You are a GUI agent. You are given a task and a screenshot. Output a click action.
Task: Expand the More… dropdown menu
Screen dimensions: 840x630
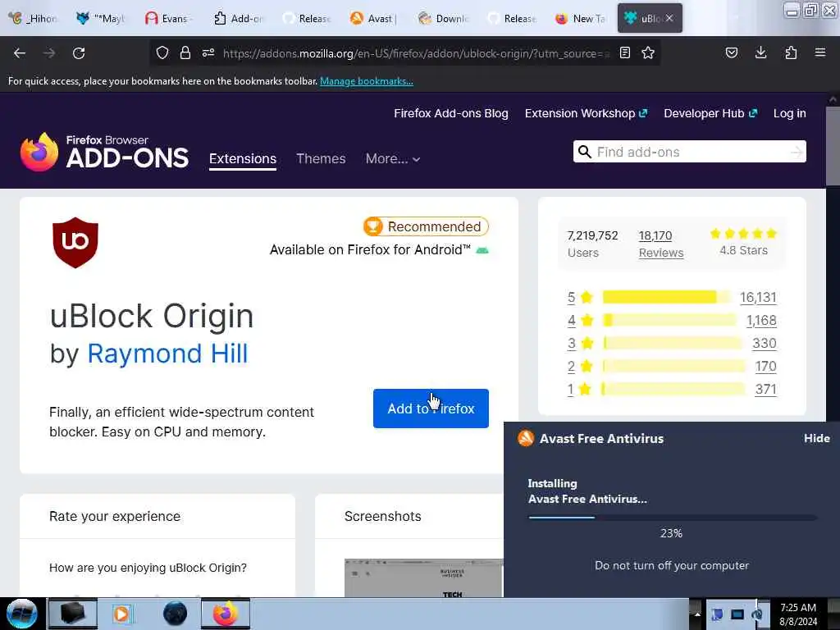tap(393, 158)
